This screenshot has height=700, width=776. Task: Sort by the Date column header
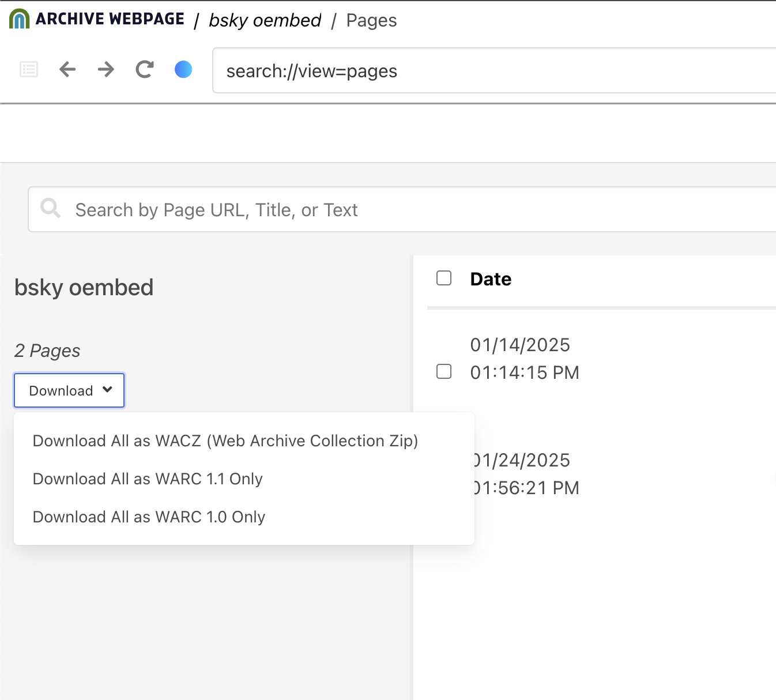491,279
